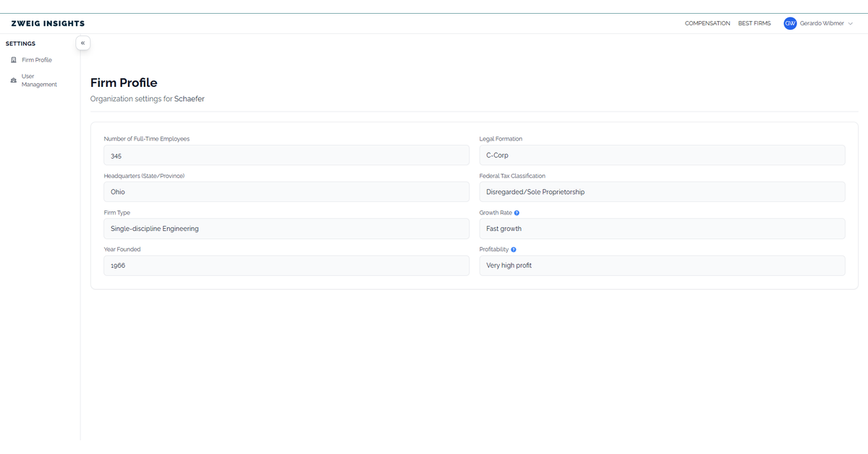The height and width of the screenshot is (454, 868).
Task: Switch to the Compensation section
Action: click(707, 23)
